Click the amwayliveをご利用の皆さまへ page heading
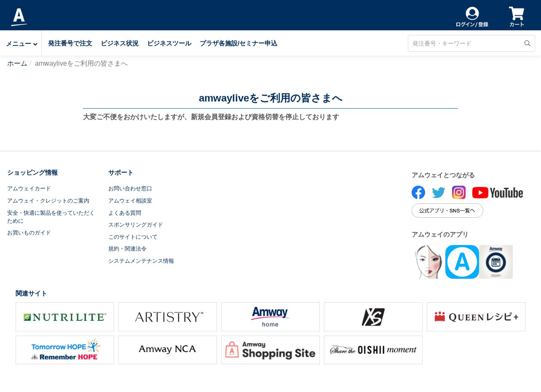This screenshot has width=541, height=392. (x=270, y=98)
